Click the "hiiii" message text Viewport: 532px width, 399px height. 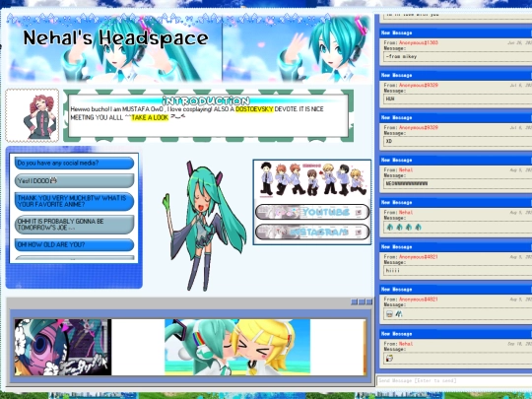393,270
